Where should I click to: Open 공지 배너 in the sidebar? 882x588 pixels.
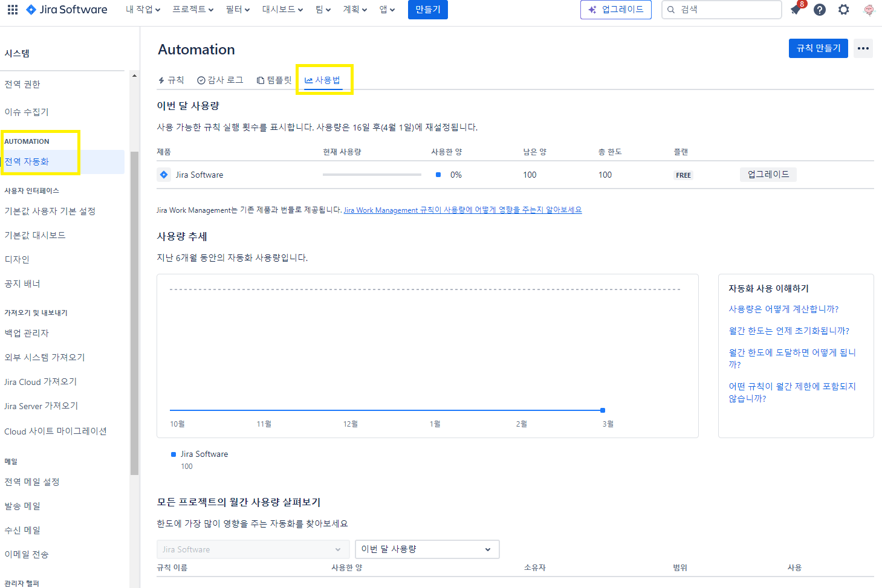tap(22, 283)
